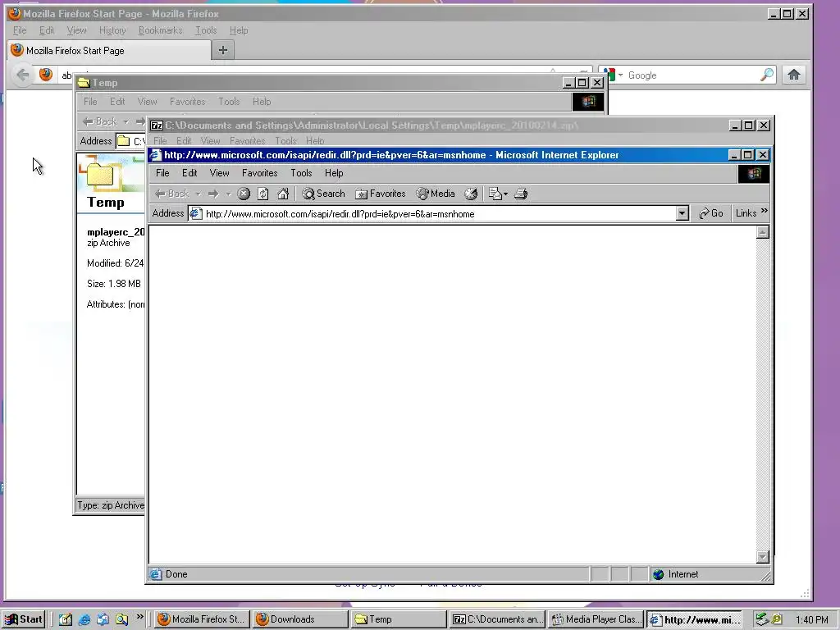The image size is (840, 630).
Task: Click the magnifier search icon in Firefox
Action: coord(767,75)
